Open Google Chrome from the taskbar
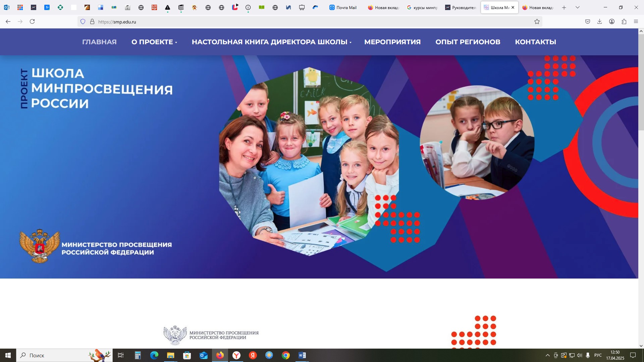Viewport: 644px width, 362px height. (286, 355)
